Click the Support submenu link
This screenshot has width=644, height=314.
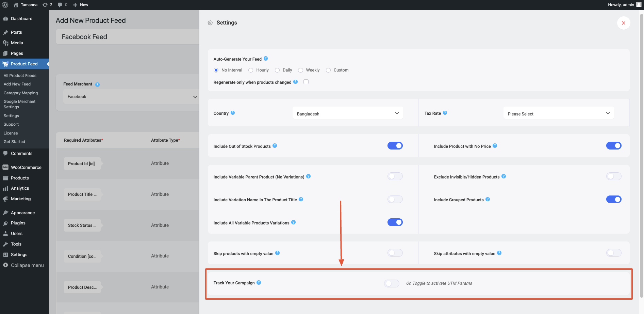pos(11,124)
